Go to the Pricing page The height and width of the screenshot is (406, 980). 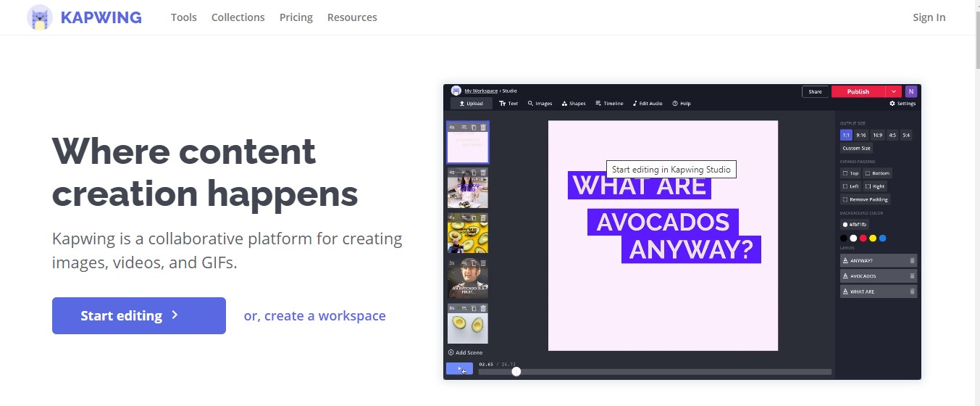(296, 17)
